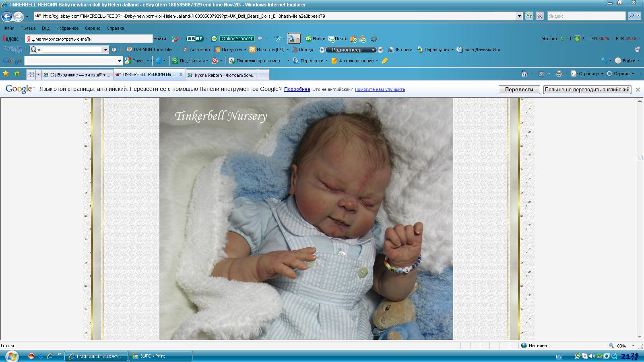This screenshot has width=644, height=362.
Task: Refresh the page with the green arrows icon
Action: 529,16
